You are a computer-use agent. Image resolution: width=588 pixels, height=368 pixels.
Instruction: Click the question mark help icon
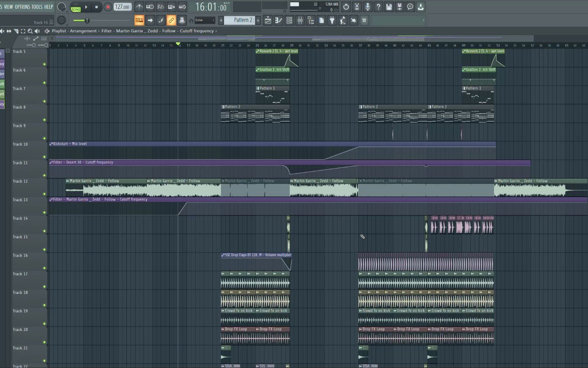tap(378, 7)
